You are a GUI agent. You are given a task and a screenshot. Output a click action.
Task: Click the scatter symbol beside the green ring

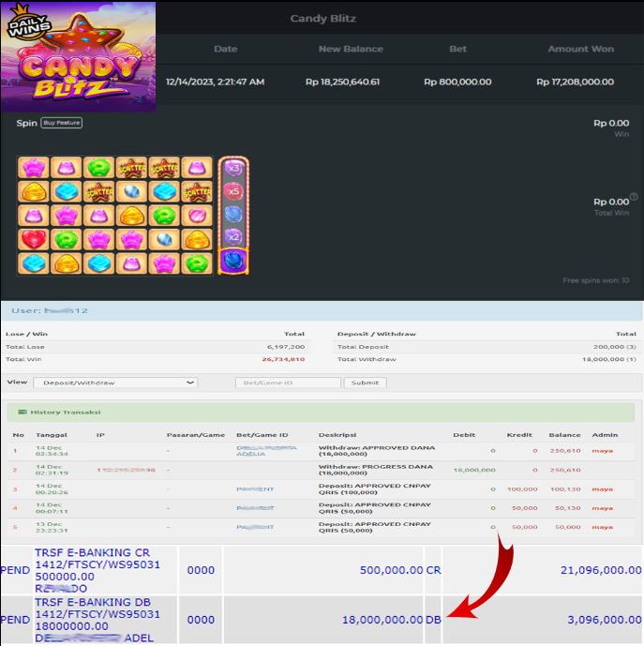131,167
